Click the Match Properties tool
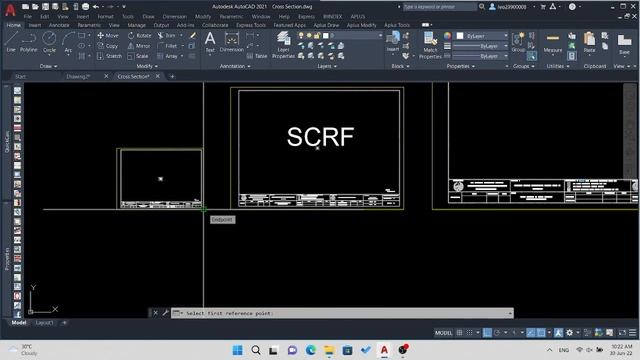This screenshot has height=360, width=640. [x=430, y=45]
